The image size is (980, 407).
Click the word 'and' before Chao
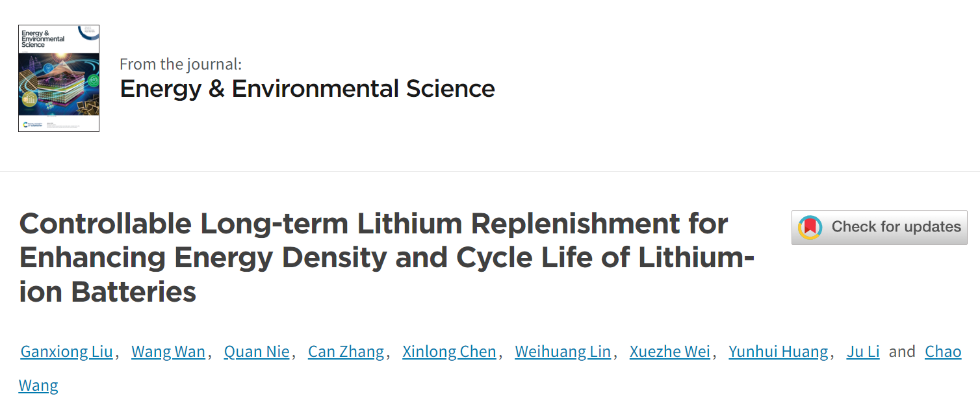click(902, 352)
